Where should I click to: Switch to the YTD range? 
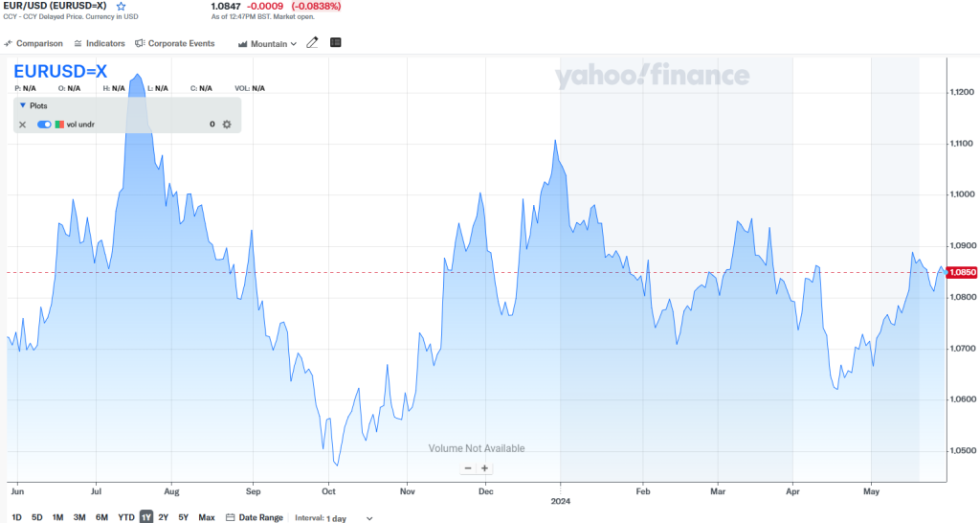click(125, 517)
